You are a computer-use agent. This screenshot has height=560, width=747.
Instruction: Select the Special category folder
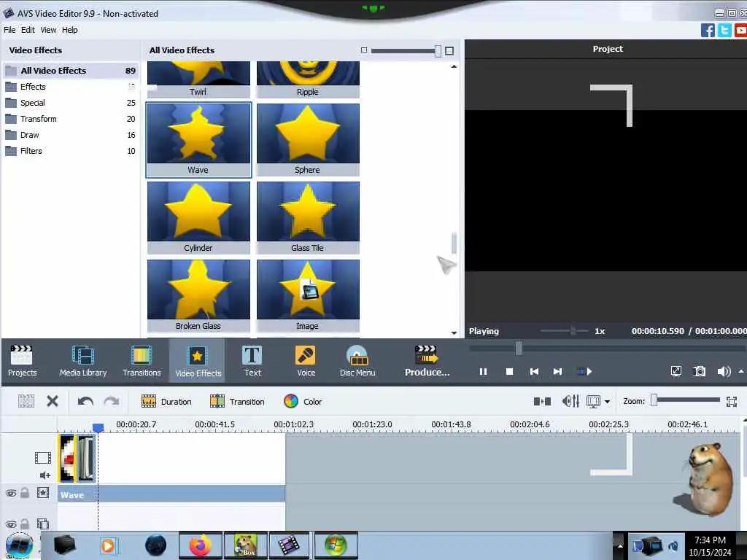pyautogui.click(x=71, y=103)
